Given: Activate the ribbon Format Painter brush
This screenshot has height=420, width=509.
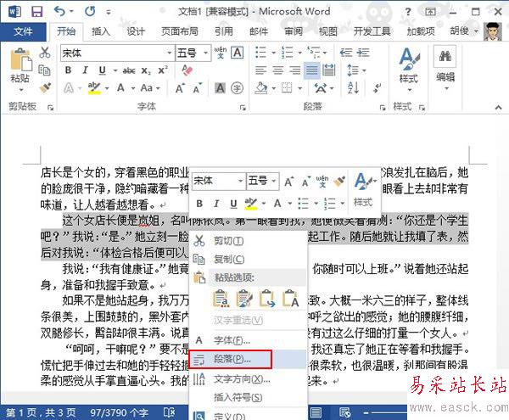Looking at the screenshot, I should (x=45, y=87).
